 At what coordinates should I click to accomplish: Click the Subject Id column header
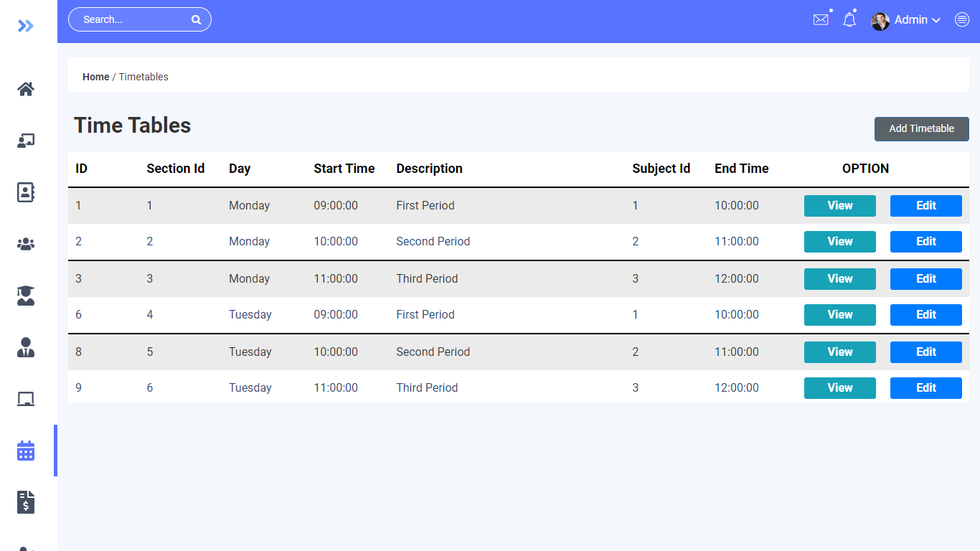pyautogui.click(x=661, y=169)
